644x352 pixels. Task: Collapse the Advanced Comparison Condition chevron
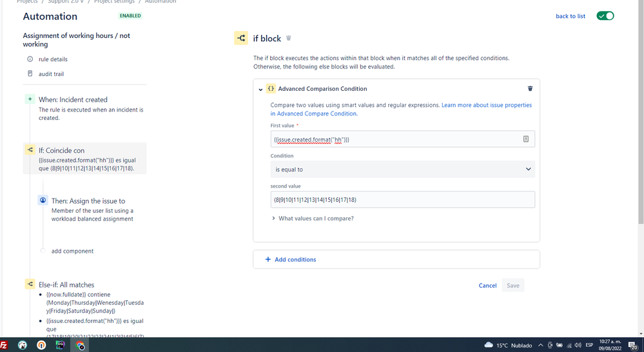(260, 89)
